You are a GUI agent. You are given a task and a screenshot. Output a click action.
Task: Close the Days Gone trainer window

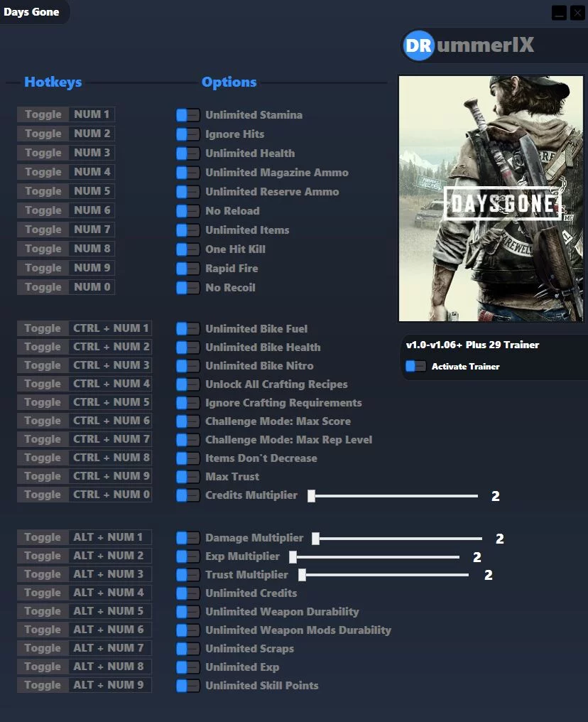point(577,13)
